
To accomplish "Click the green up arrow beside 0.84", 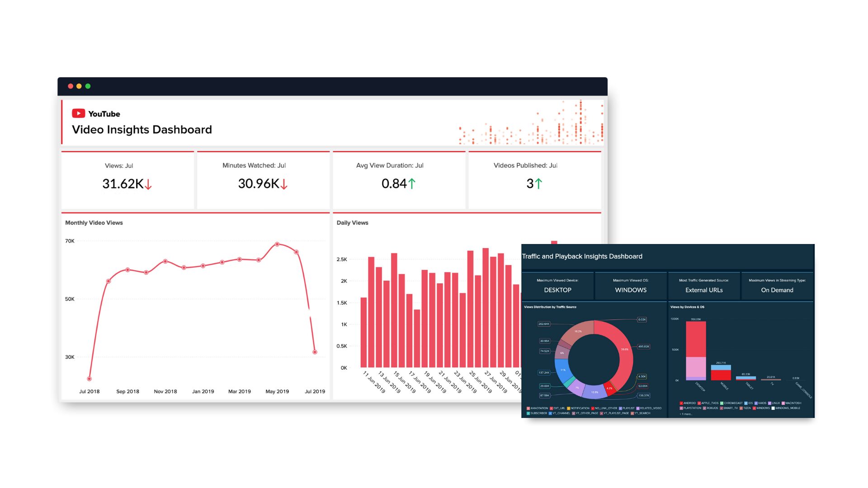I will point(412,183).
